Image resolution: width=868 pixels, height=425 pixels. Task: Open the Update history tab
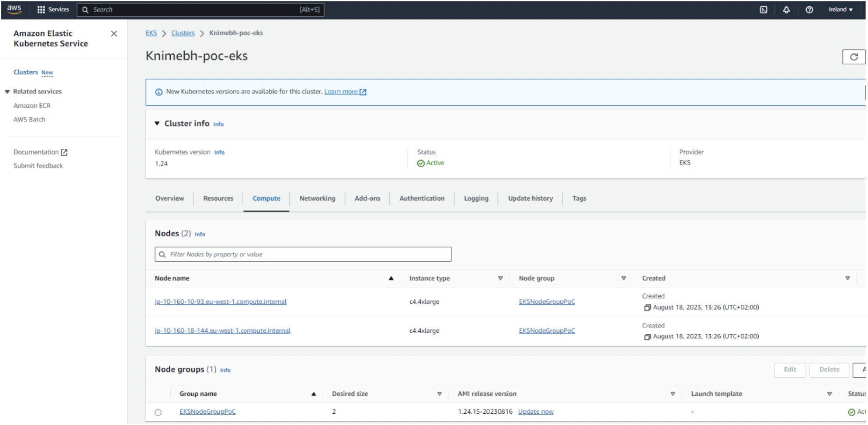(530, 198)
